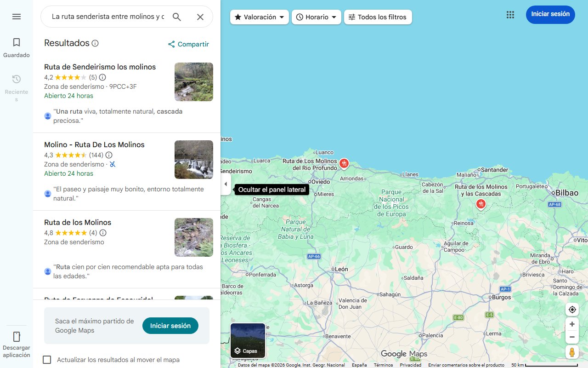Zoom in with the plus control

click(572, 324)
